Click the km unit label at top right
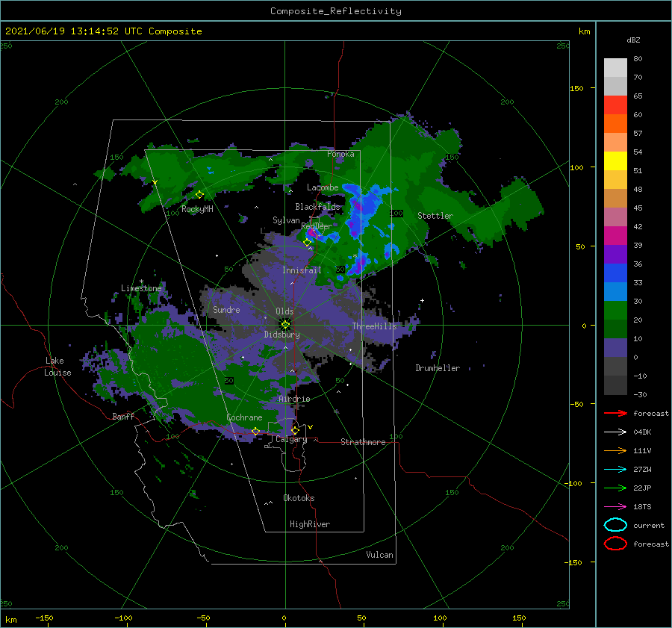672x628 pixels. (584, 31)
